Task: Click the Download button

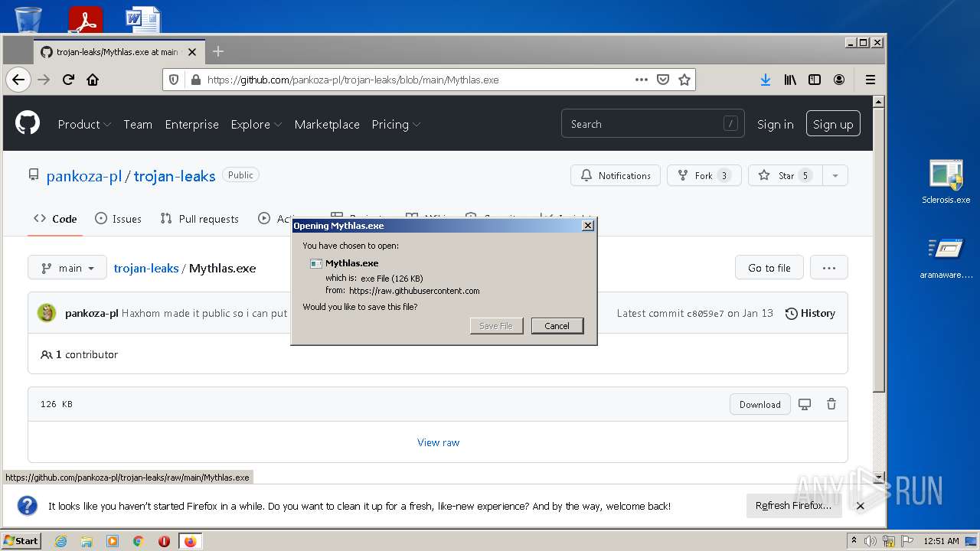Action: (759, 404)
